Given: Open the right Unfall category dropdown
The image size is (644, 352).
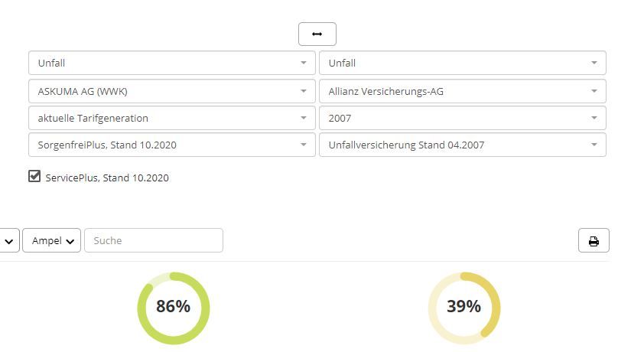Looking at the screenshot, I should point(463,63).
